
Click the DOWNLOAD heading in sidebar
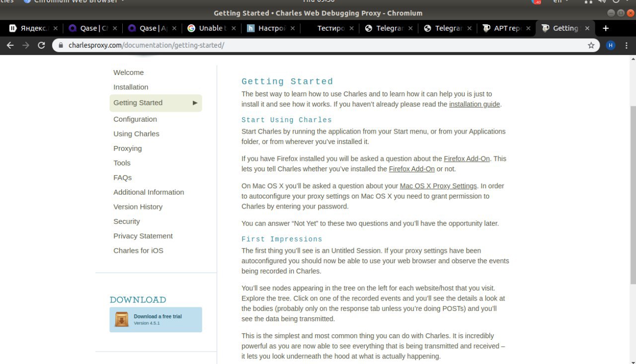138,300
